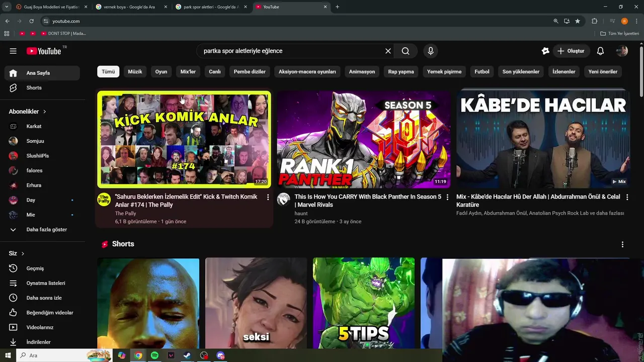This screenshot has width=644, height=362.
Task: Expand the Siz section chevron
Action: [x=23, y=253]
